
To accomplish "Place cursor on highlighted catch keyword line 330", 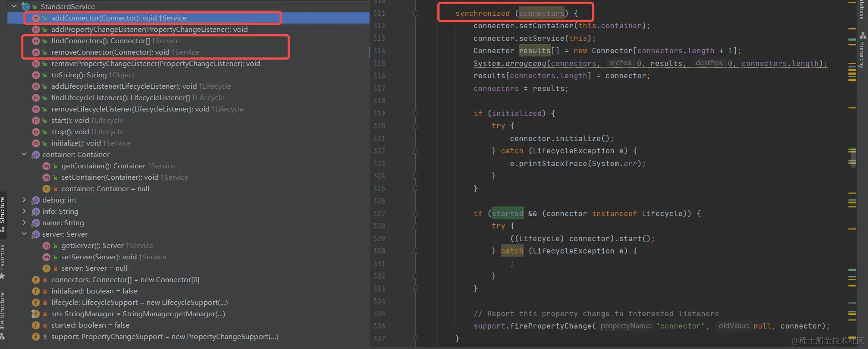I will pyautogui.click(x=512, y=251).
